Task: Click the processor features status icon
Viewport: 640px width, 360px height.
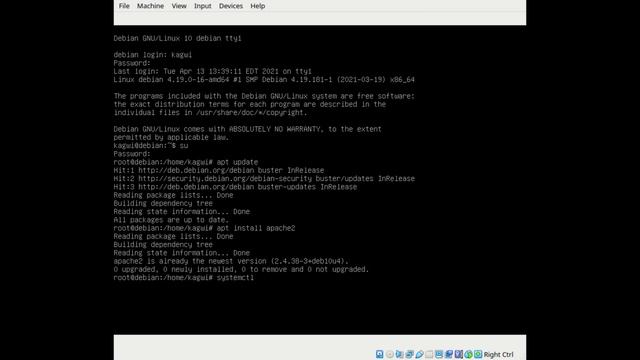Action: [x=458, y=354]
